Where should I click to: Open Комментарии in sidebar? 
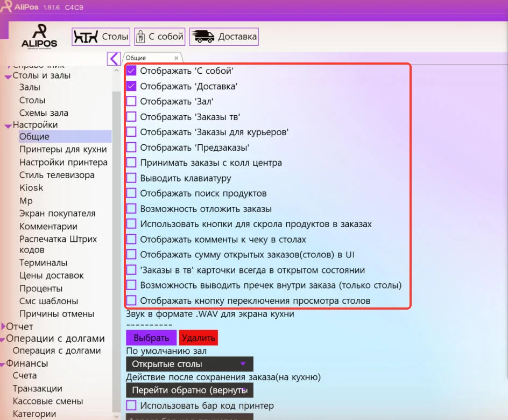pyautogui.click(x=48, y=226)
